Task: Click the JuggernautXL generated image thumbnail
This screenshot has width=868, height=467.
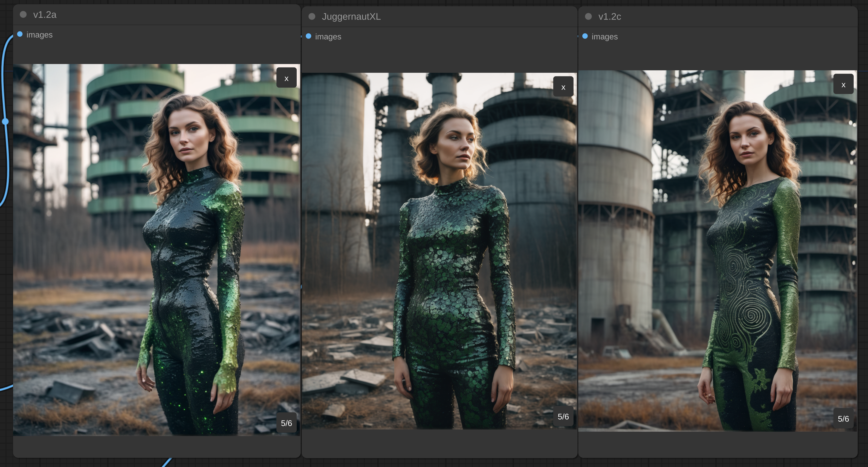Action: coord(439,251)
